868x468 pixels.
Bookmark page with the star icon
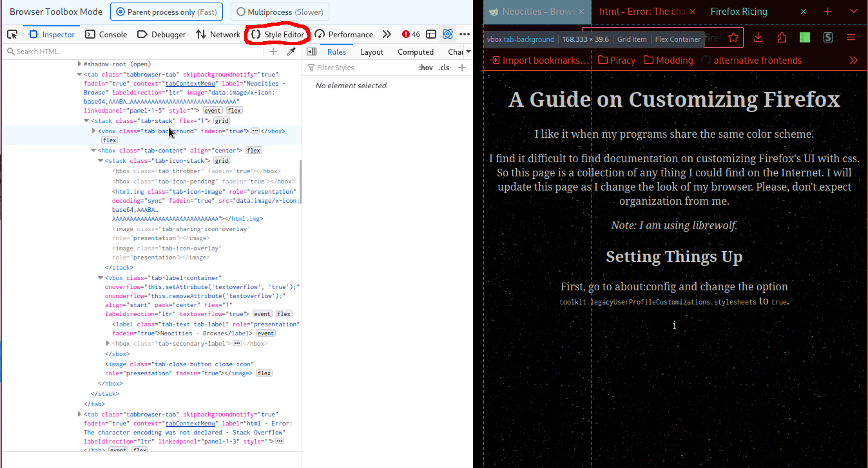click(x=733, y=37)
